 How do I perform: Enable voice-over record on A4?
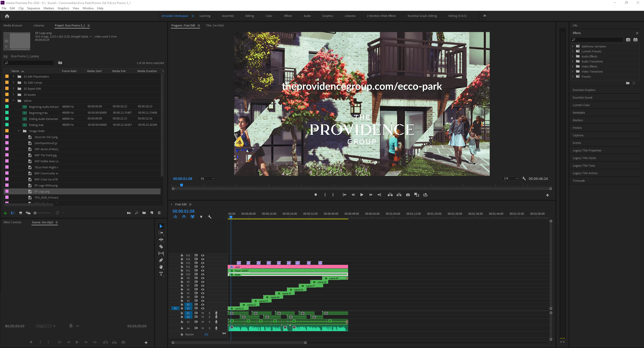click(216, 328)
